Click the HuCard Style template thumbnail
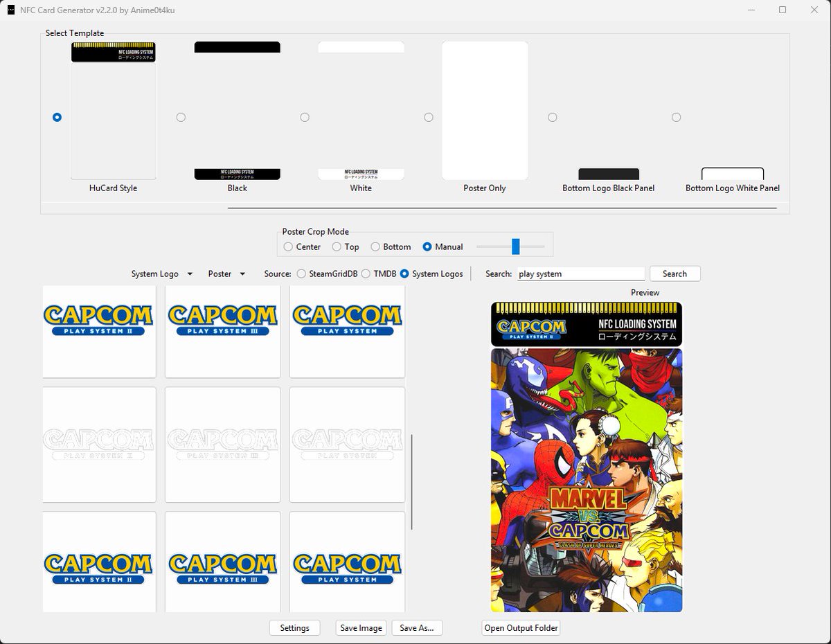The image size is (831, 644). click(x=114, y=111)
